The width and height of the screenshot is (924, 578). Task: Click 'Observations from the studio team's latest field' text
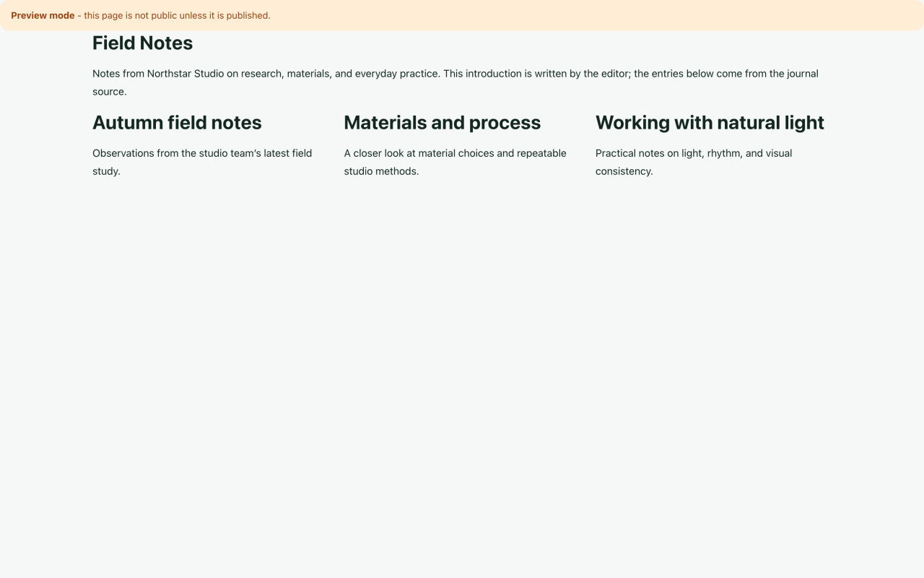(x=202, y=153)
